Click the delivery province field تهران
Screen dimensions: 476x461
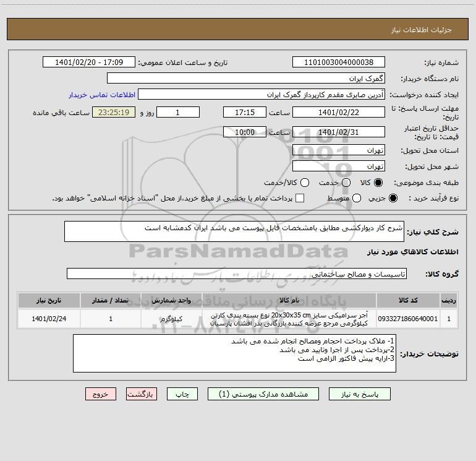pyautogui.click(x=339, y=150)
